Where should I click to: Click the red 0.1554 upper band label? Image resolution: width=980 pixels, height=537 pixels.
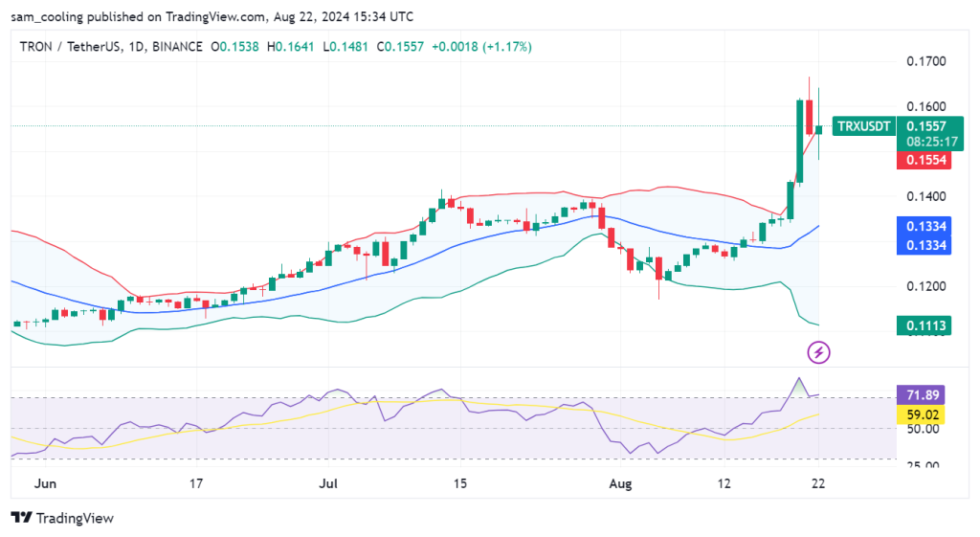pyautogui.click(x=925, y=160)
